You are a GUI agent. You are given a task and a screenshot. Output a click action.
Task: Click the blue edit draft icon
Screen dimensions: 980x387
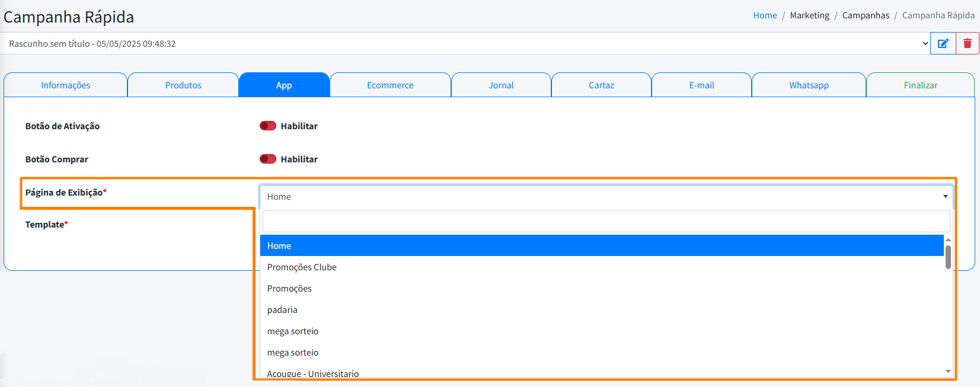coord(943,43)
